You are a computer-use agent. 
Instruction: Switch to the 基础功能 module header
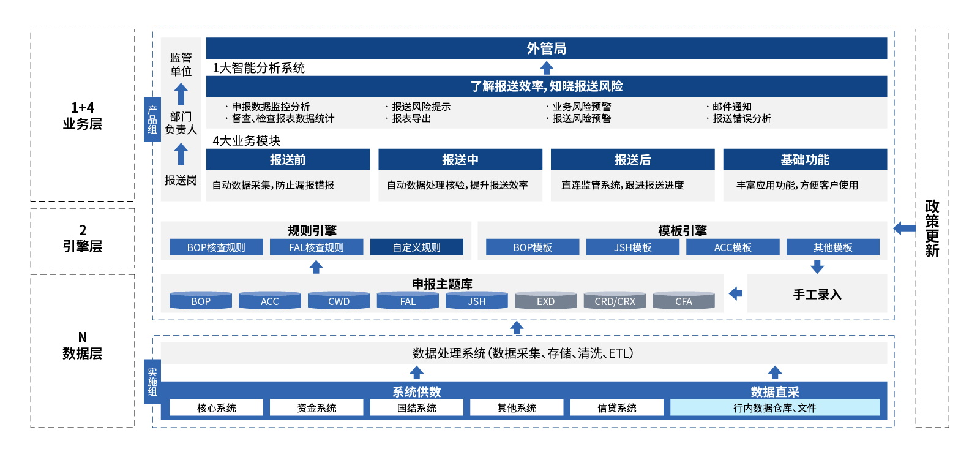[x=805, y=159]
